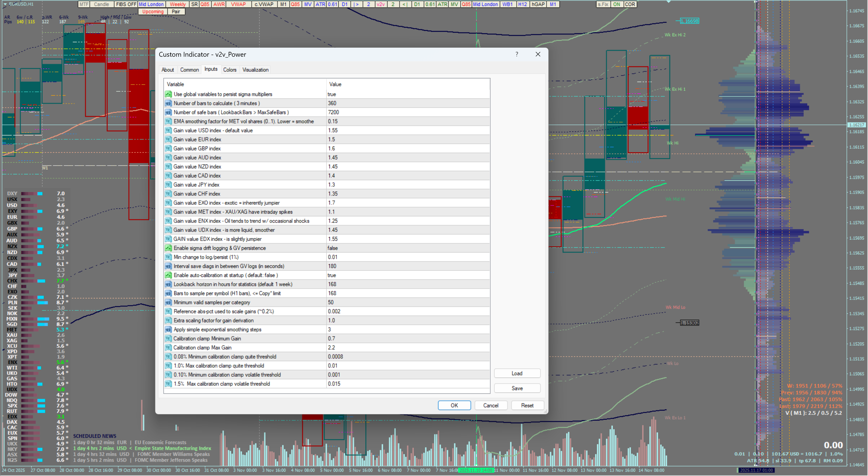Click icon beside 'Gain value USD index' row
Screen dimensions: 868x476
(x=168, y=130)
